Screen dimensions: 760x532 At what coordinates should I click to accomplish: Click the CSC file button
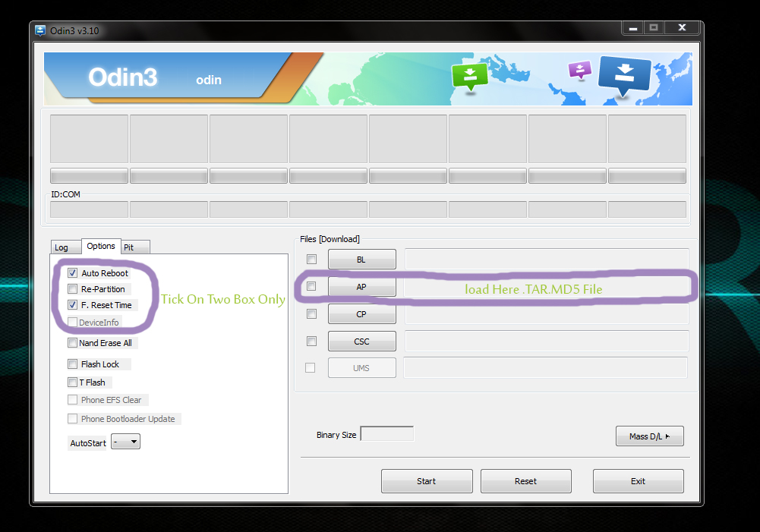(x=362, y=341)
